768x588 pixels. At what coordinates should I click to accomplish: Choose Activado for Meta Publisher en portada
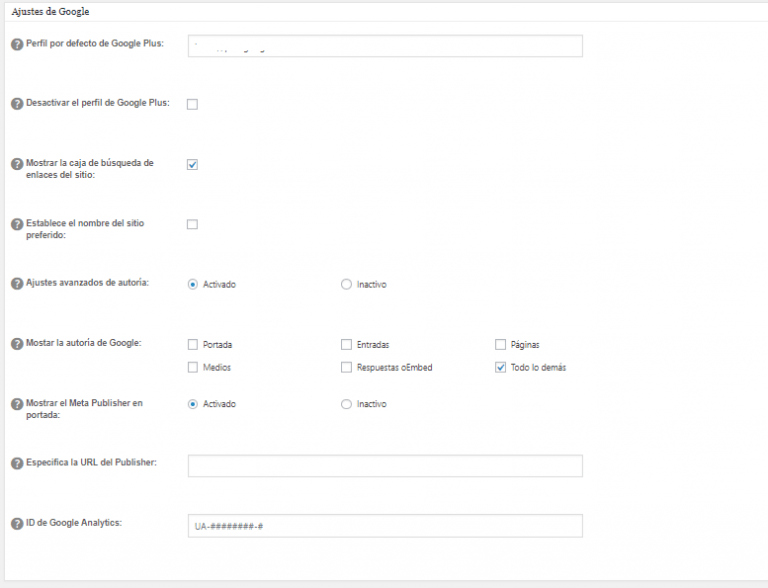[193, 404]
